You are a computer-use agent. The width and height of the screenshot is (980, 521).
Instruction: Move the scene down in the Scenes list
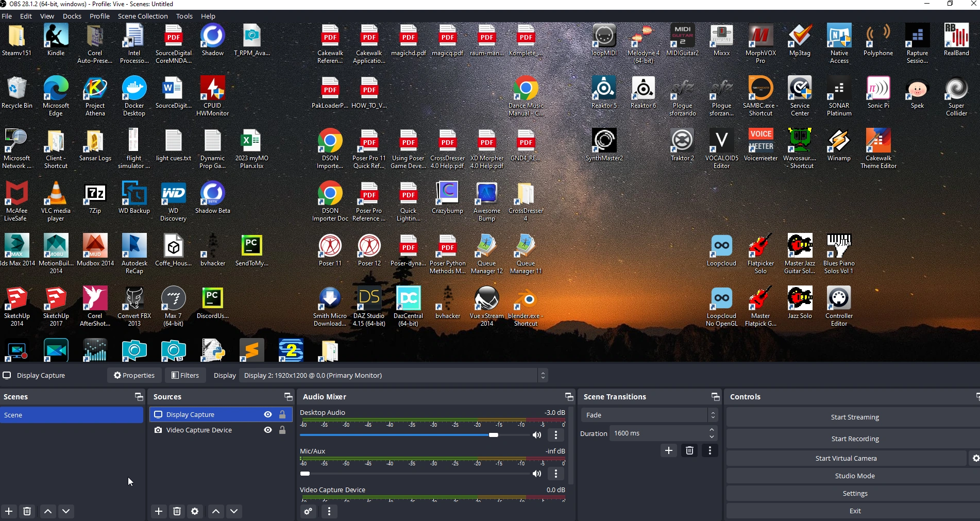[66, 511]
